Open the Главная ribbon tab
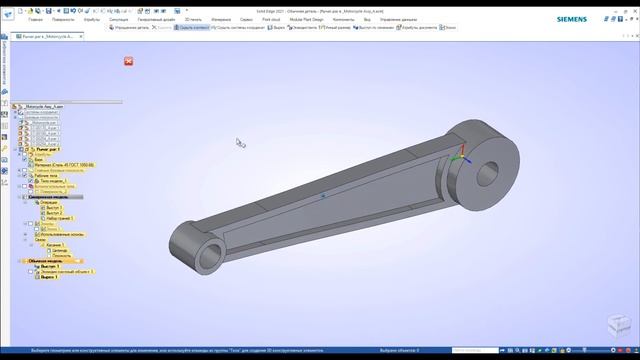Screen dimensions: 640x360 [x=36, y=19]
